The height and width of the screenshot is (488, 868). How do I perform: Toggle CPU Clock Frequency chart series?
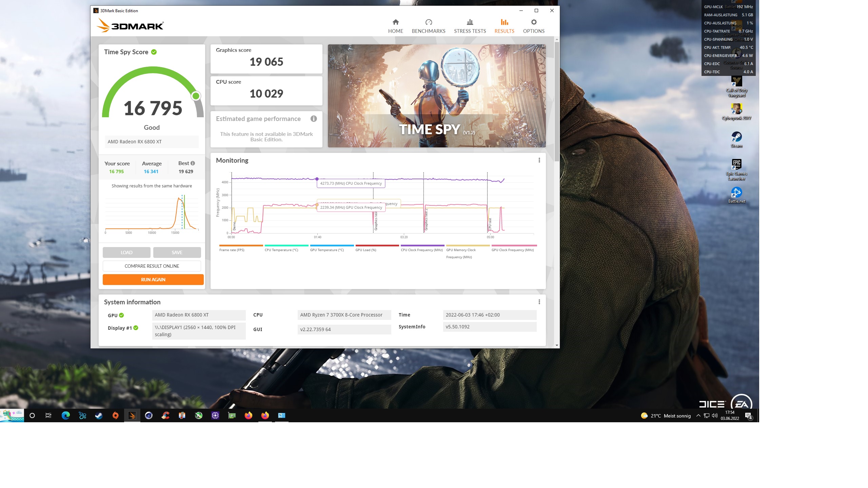(x=421, y=250)
